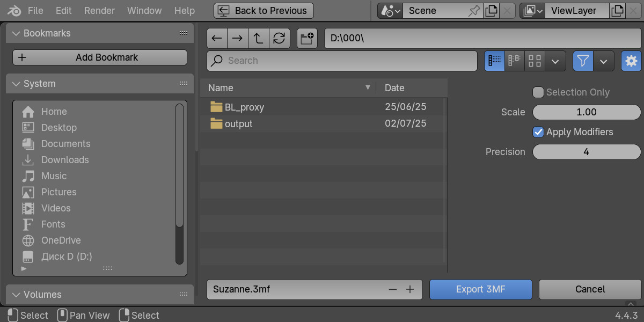Toggle the options region gear icon

click(x=631, y=61)
